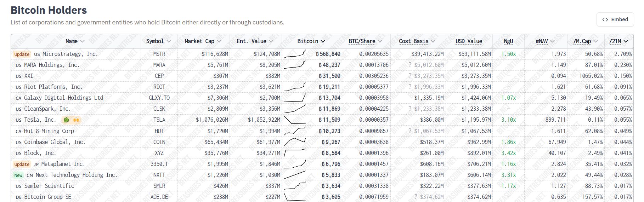Image resolution: width=644 pixels, height=202 pixels.
Task: Open Metaplanet Inc. entry
Action: [x=63, y=164]
